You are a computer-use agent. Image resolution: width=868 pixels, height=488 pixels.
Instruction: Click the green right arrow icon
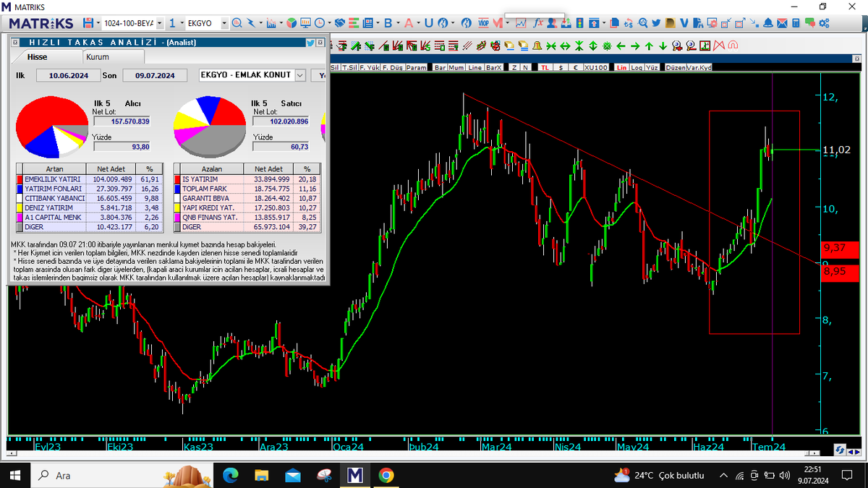[635, 46]
